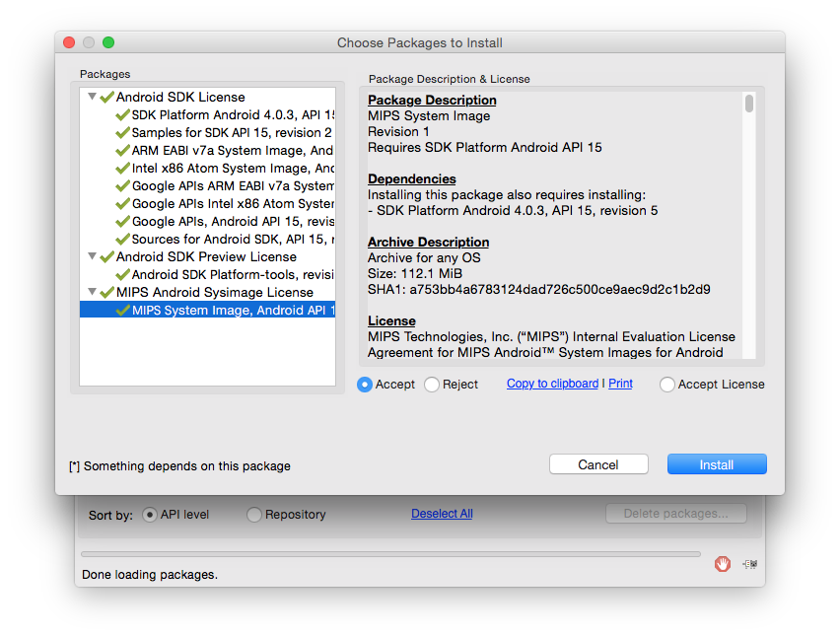The height and width of the screenshot is (636, 840).
Task: Click the Cancel button
Action: pos(598,464)
